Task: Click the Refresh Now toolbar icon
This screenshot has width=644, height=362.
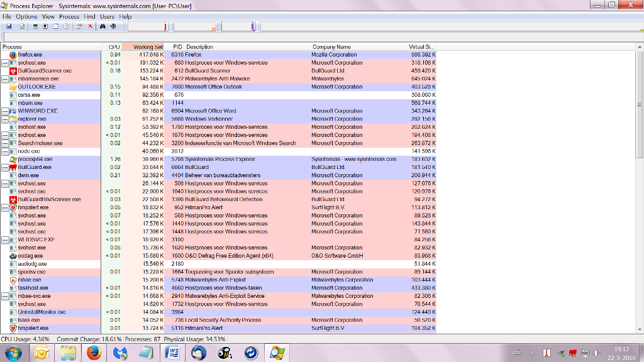Action: [x=23, y=26]
